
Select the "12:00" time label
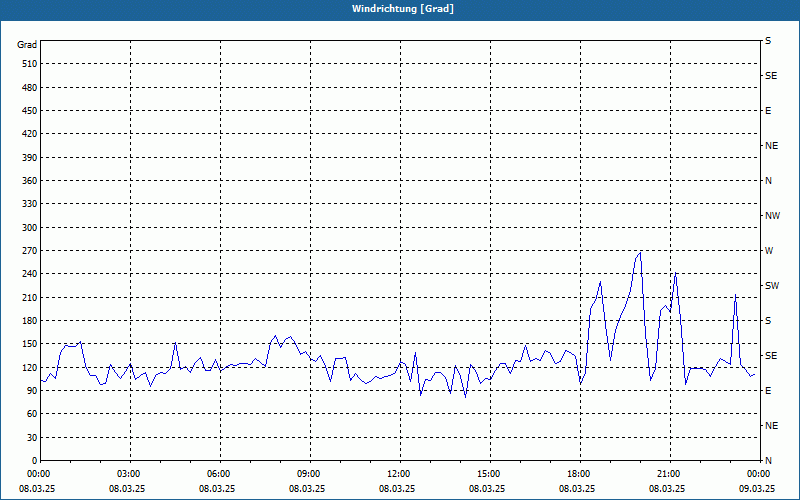coord(400,474)
